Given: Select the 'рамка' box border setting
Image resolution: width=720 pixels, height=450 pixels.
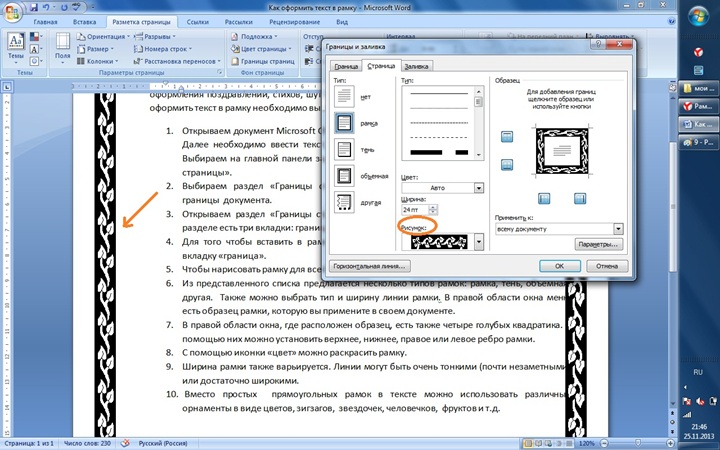Looking at the screenshot, I should click(344, 123).
